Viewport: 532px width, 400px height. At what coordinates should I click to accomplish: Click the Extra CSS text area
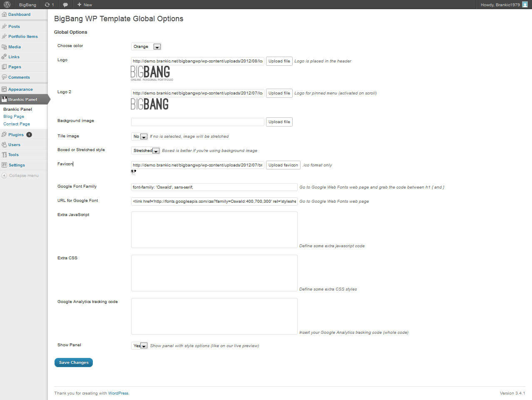pos(214,273)
